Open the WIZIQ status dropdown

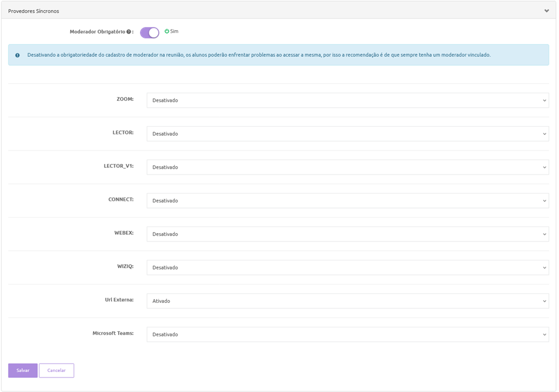pos(347,268)
